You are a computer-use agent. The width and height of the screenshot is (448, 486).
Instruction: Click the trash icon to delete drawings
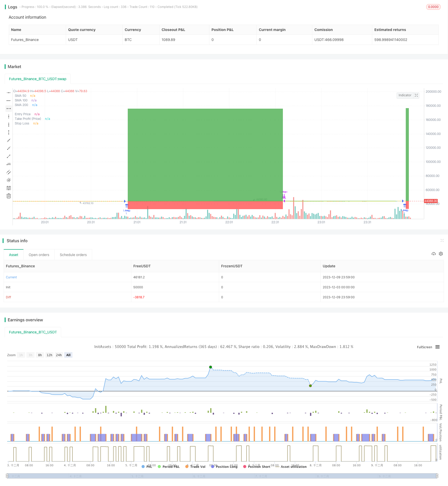point(9,196)
